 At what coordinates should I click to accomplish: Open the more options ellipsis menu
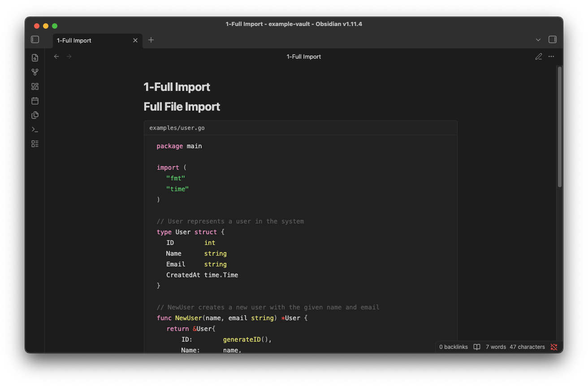click(x=551, y=56)
